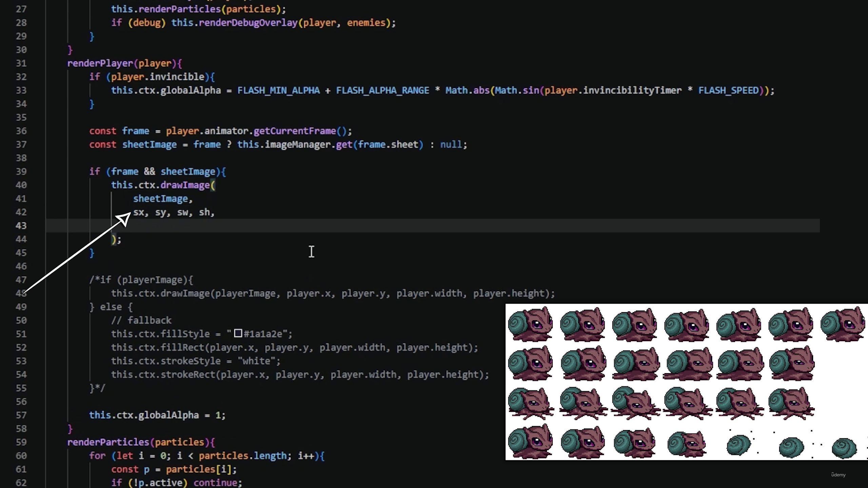Click 'fillRect' on line 52
Viewport: 868px width, 488px height.
pyautogui.click(x=182, y=348)
